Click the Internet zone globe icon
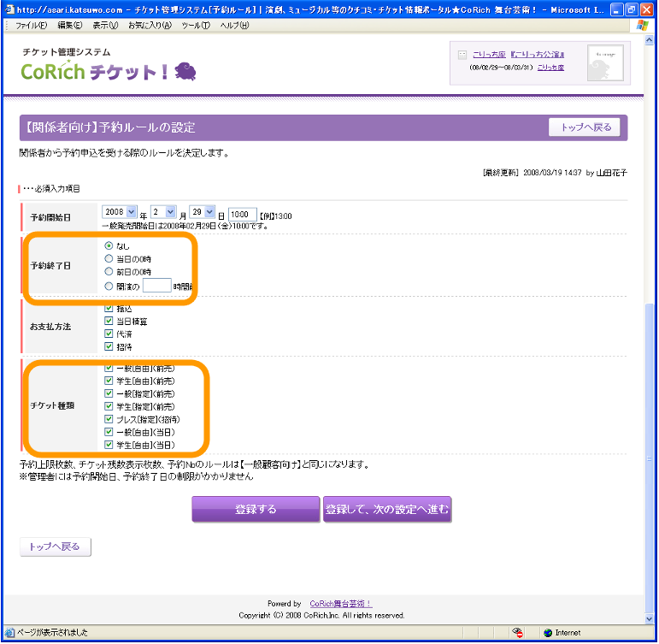This screenshot has height=644, width=659. point(548,633)
